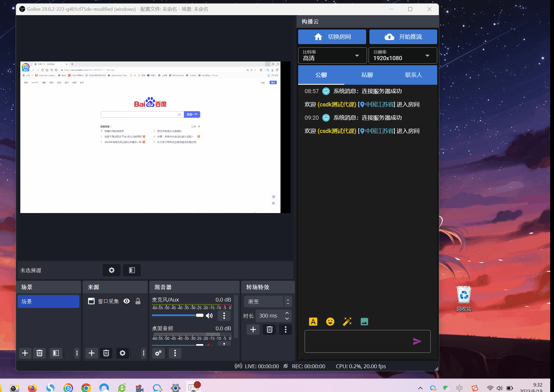Open filters icon beside 未选择源

pos(132,270)
